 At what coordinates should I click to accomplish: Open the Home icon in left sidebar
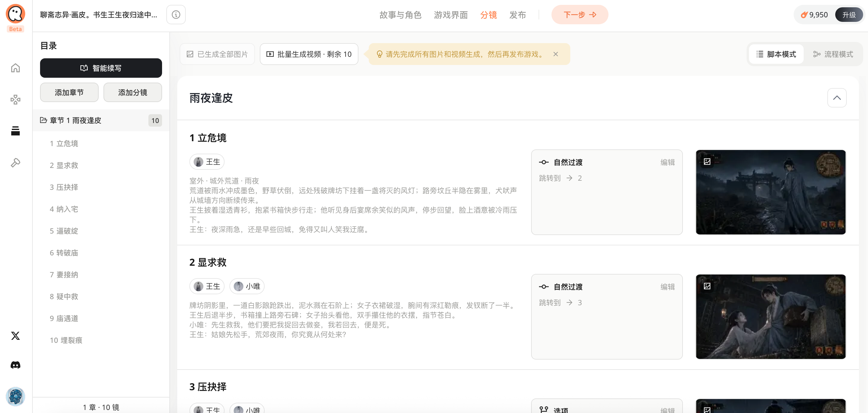[x=15, y=68]
